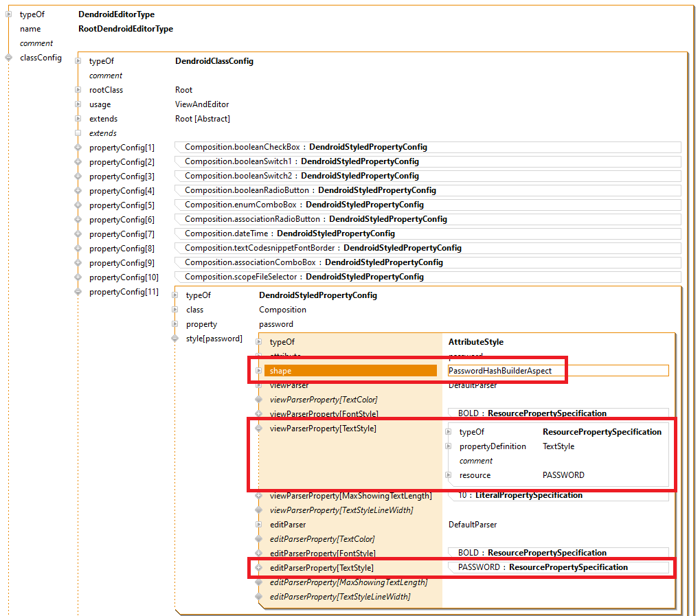
Task: Click the arrow icon beside the usage row
Action: tap(78, 104)
